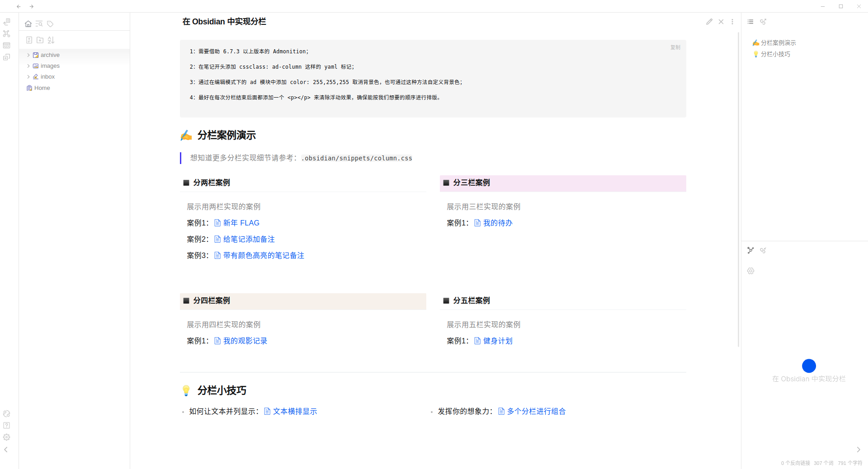The image size is (868, 469).
Task: Create a new note
Action: (x=29, y=40)
